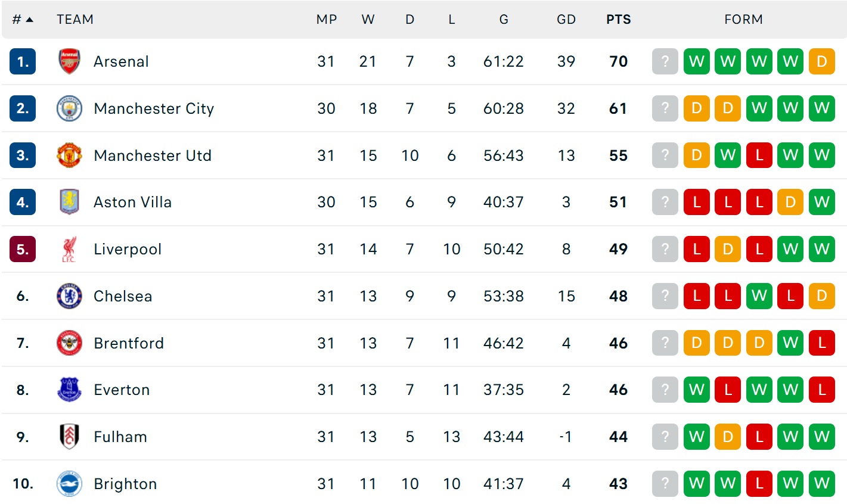Click Arsenal's orange D form badge

(x=821, y=61)
